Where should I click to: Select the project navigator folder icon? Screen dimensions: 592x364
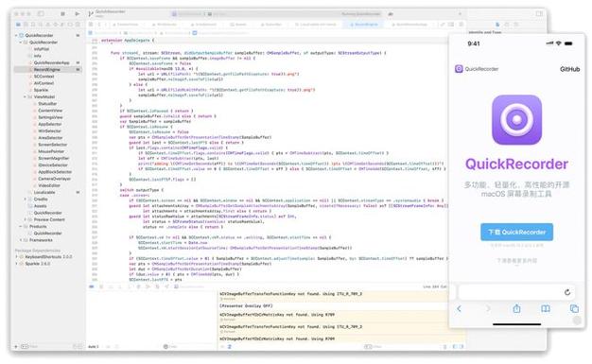click(x=18, y=25)
